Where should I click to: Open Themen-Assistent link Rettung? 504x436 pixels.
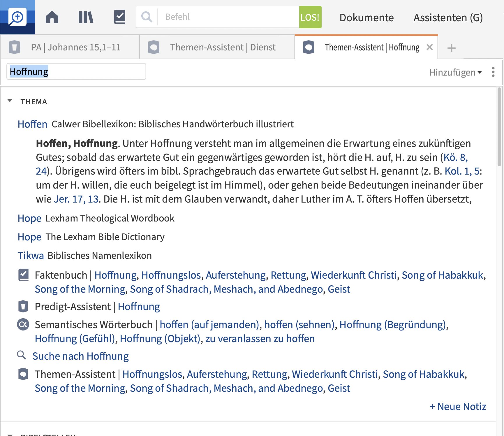(269, 374)
